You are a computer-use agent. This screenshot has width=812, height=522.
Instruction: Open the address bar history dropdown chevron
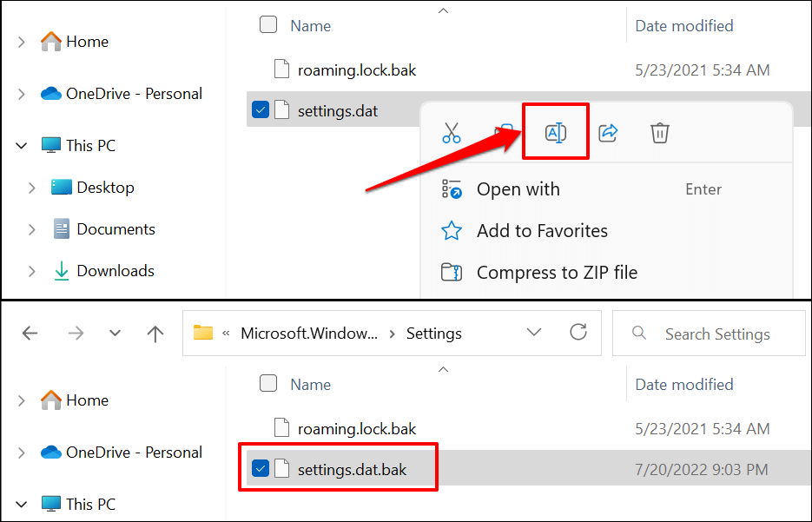(x=534, y=334)
